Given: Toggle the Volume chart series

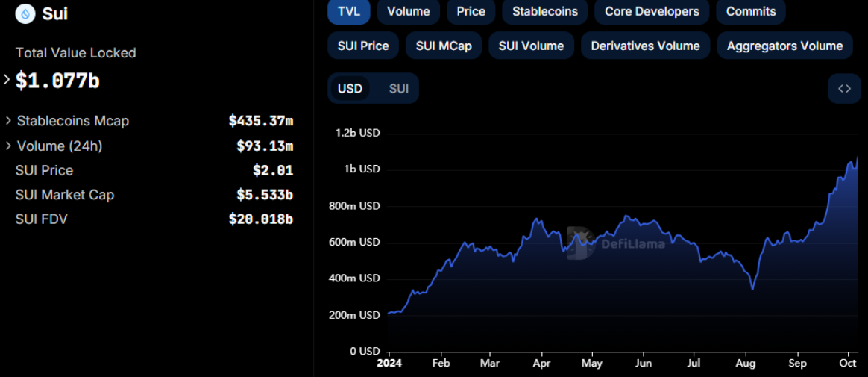Looking at the screenshot, I should click(409, 11).
